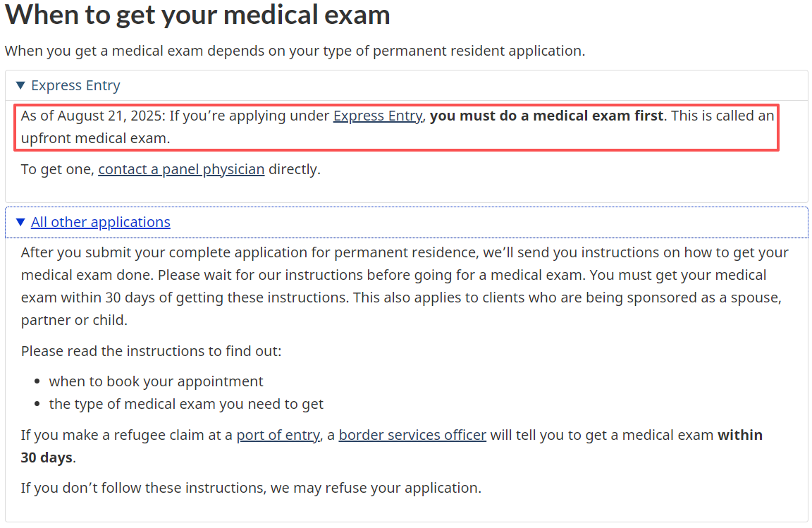
Task: Click bold text you must do a medical exam first
Action: click(x=546, y=116)
